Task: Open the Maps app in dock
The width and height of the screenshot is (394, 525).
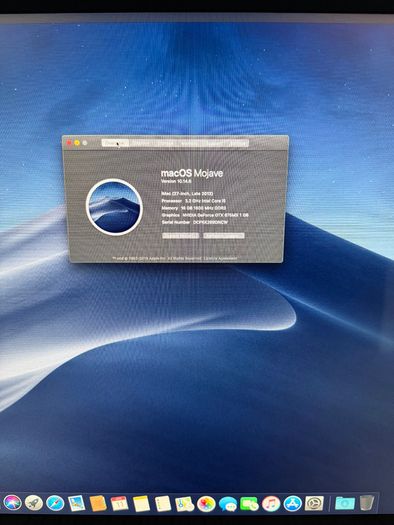Action: coord(184,504)
